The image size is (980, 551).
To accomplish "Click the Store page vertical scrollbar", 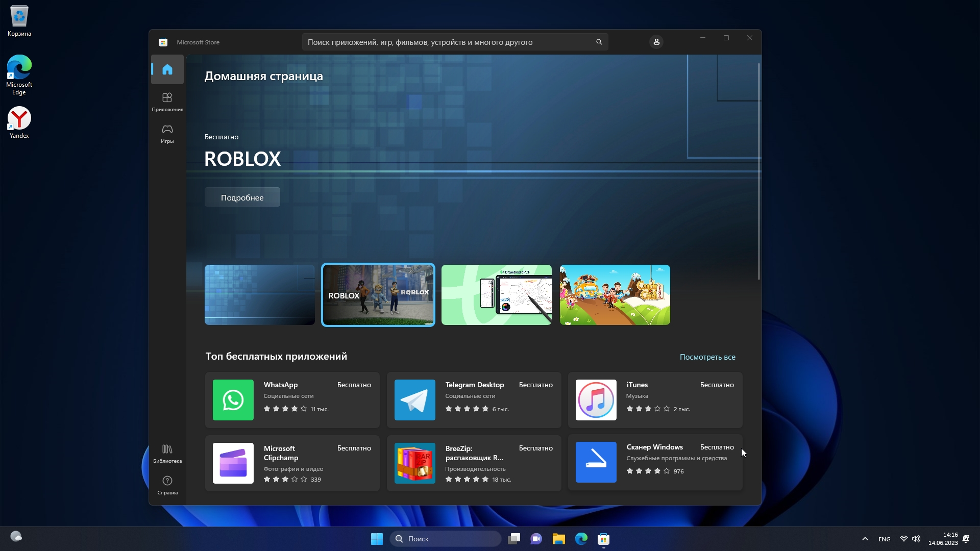I will click(x=758, y=171).
